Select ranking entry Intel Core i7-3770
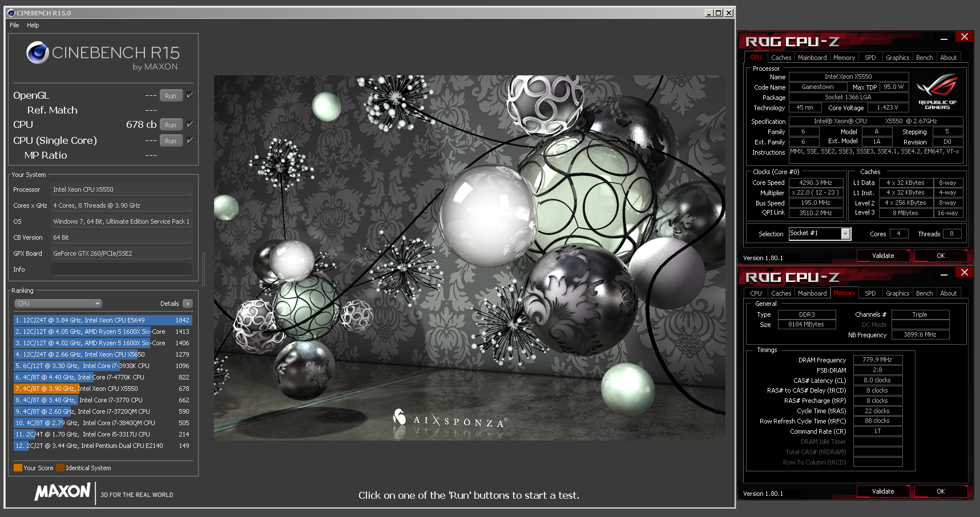This screenshot has height=517, width=980. click(x=103, y=400)
